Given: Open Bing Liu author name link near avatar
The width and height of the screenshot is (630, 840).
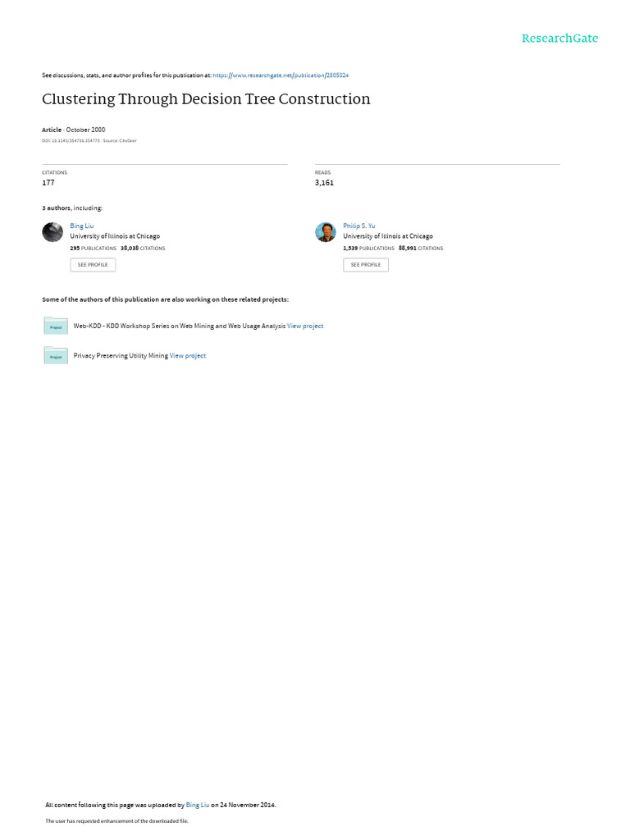Looking at the screenshot, I should click(x=82, y=226).
